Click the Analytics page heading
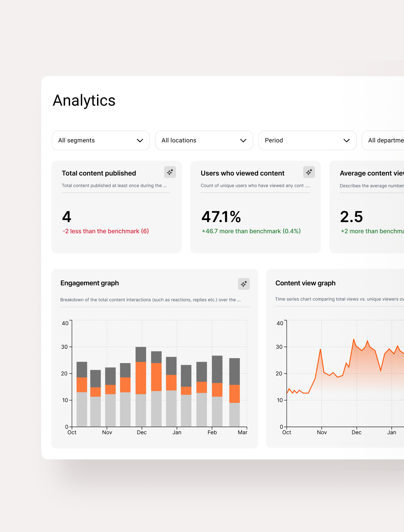Viewport: 404px width, 532px height. [x=84, y=100]
